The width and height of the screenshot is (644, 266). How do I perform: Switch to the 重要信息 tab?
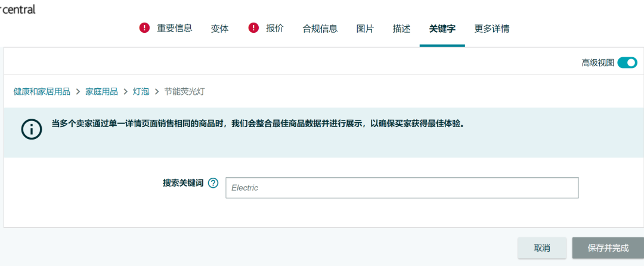(x=174, y=28)
